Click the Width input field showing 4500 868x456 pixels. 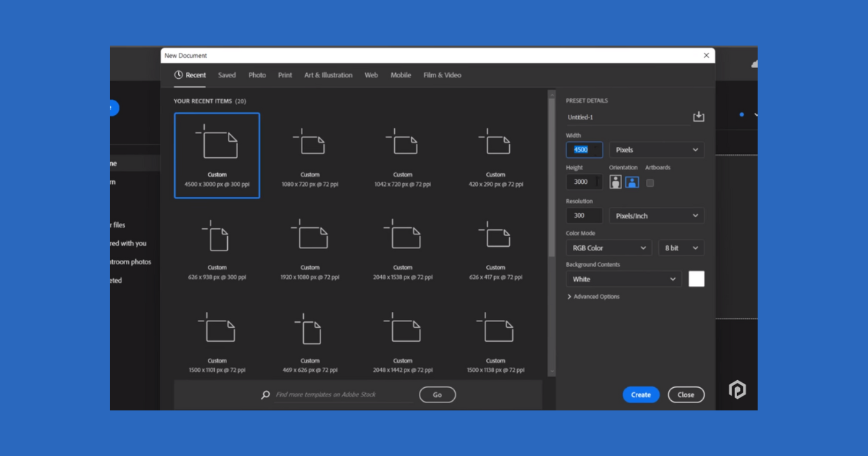coord(584,150)
